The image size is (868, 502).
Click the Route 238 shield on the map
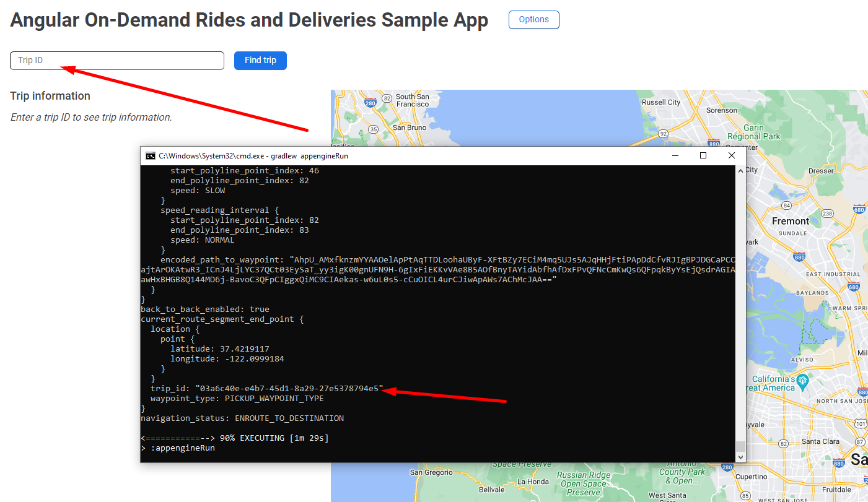[x=826, y=213]
